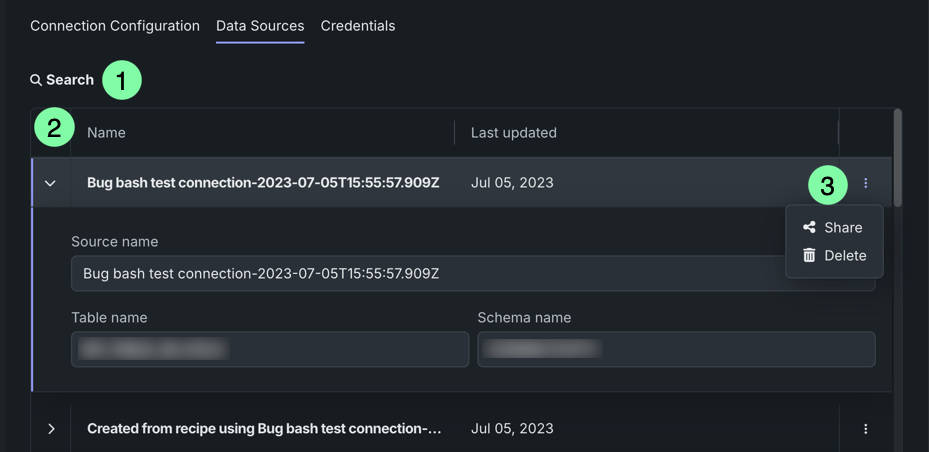The height and width of the screenshot is (452, 929).
Task: Select Created from recipe data source name
Action: [264, 428]
